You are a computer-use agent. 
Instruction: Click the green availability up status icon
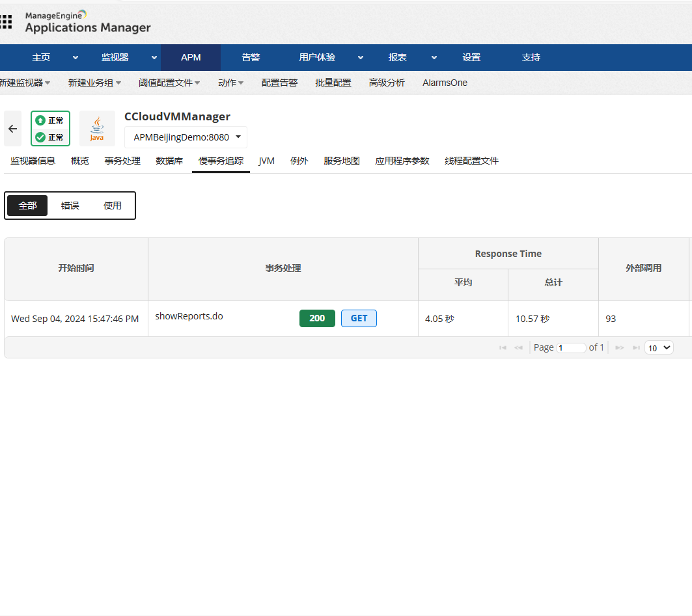tap(40, 120)
